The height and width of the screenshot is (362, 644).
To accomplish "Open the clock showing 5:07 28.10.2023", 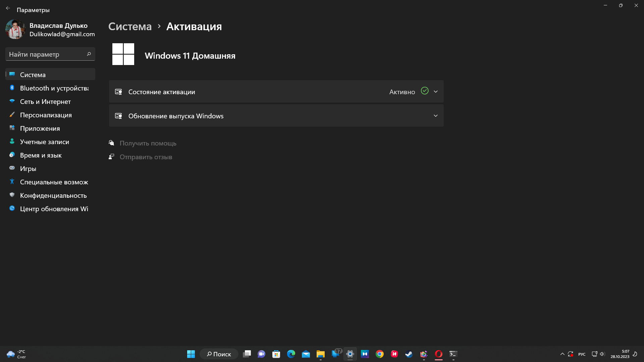I will [x=620, y=354].
